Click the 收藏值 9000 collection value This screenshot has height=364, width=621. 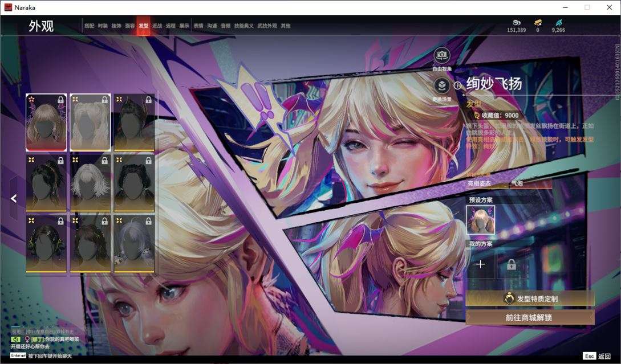497,115
